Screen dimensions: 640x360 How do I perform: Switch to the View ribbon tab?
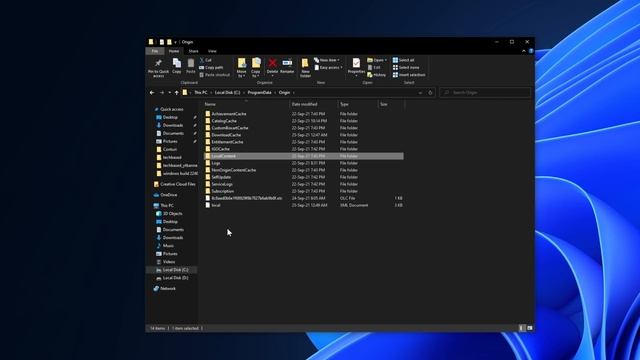212,51
